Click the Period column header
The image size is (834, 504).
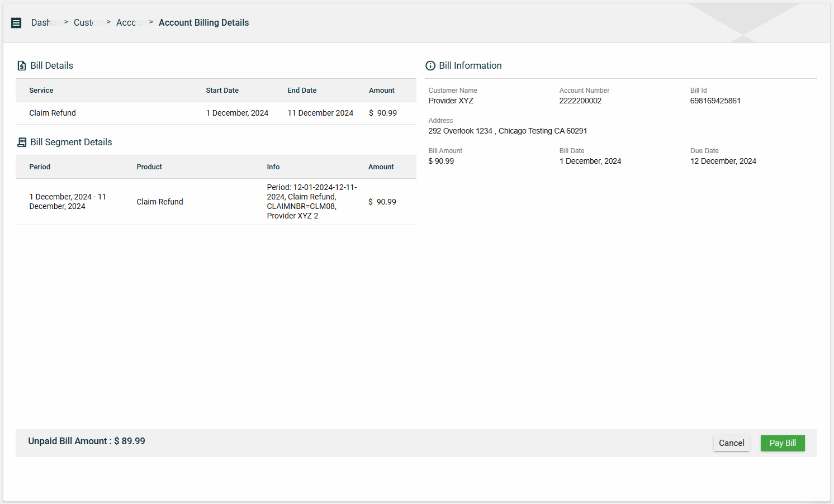click(40, 167)
